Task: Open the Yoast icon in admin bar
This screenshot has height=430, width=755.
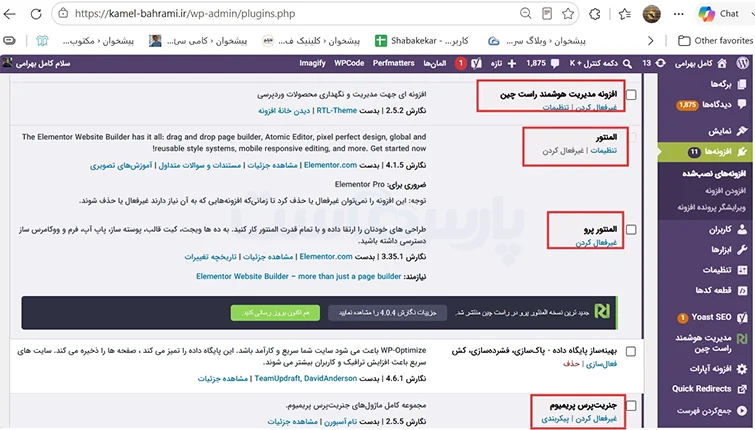Action: pyautogui.click(x=476, y=63)
